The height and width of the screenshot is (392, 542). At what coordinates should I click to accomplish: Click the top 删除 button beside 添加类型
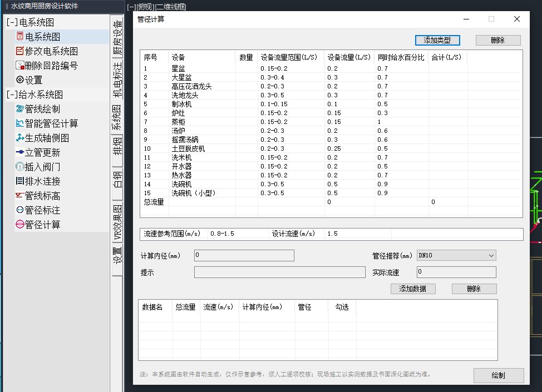click(x=497, y=40)
